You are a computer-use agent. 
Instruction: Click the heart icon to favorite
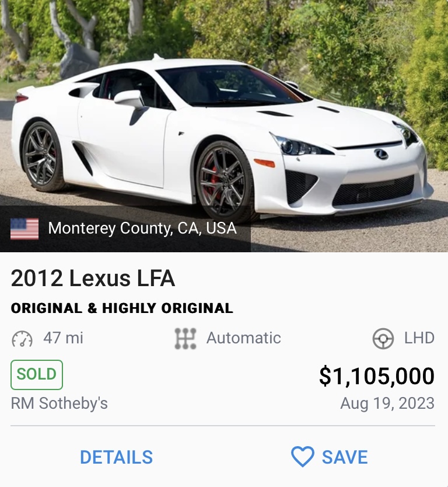[x=302, y=457]
